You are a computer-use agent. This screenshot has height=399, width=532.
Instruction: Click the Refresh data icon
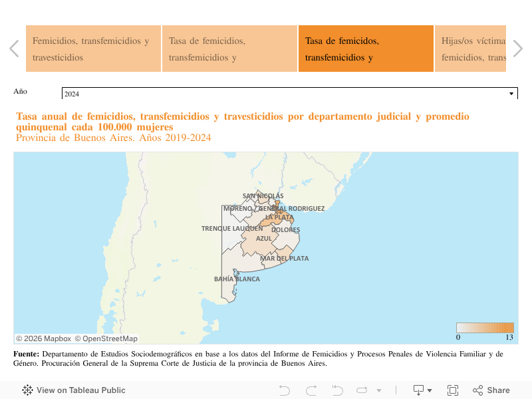[x=362, y=390]
